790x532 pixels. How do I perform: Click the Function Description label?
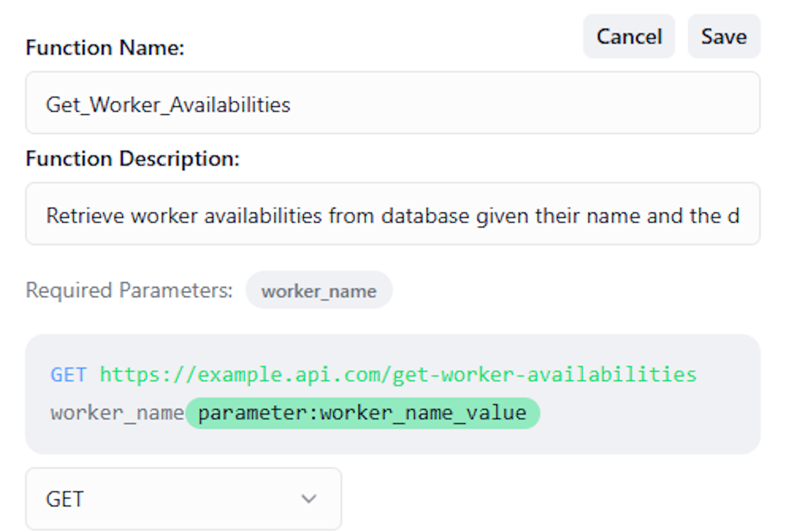pos(132,159)
